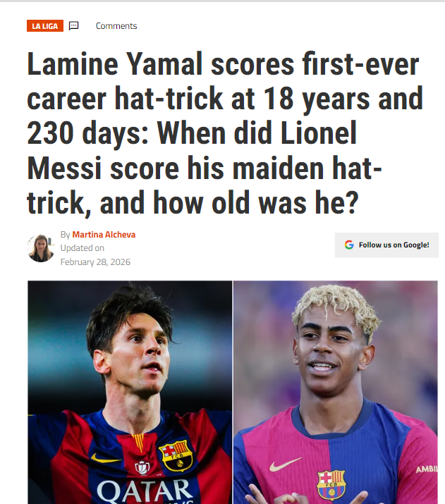
Task: Click the Follow us on Google button
Action: click(386, 245)
